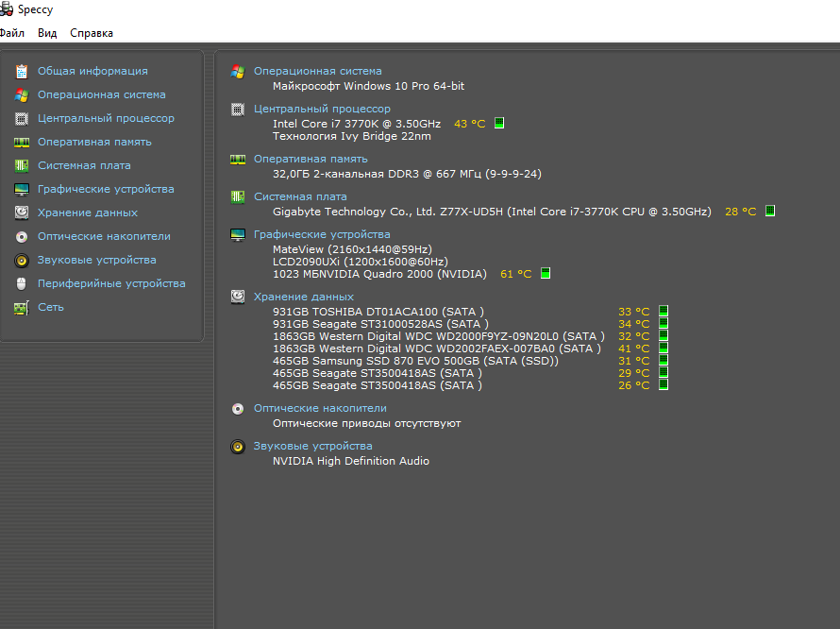Click the monitor icon in summary panel

pyautogui.click(x=238, y=235)
